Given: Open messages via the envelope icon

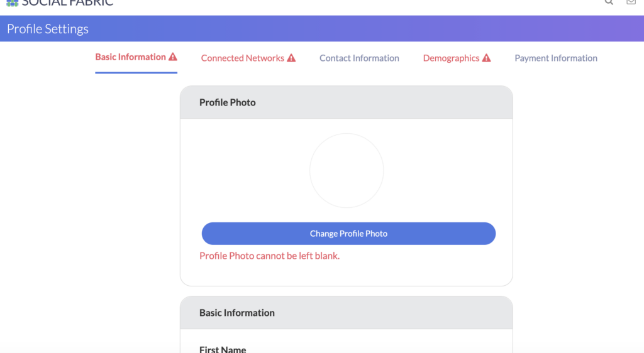Looking at the screenshot, I should coord(631,2).
